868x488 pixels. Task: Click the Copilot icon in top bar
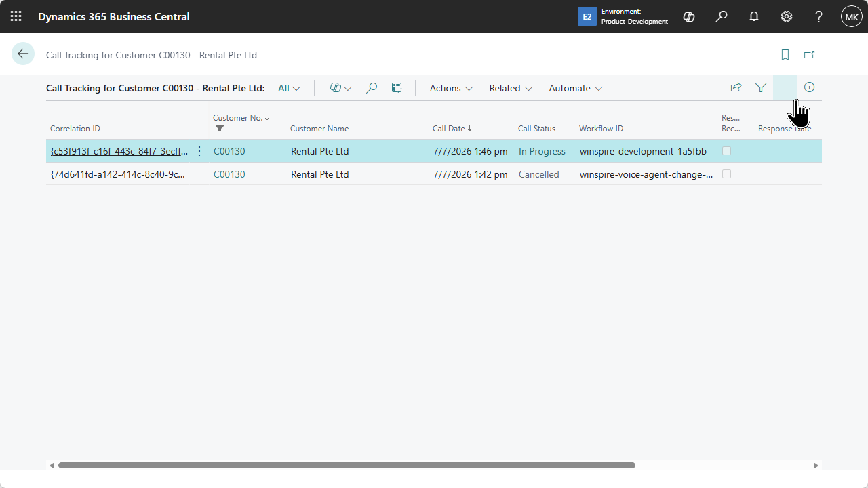pos(689,16)
